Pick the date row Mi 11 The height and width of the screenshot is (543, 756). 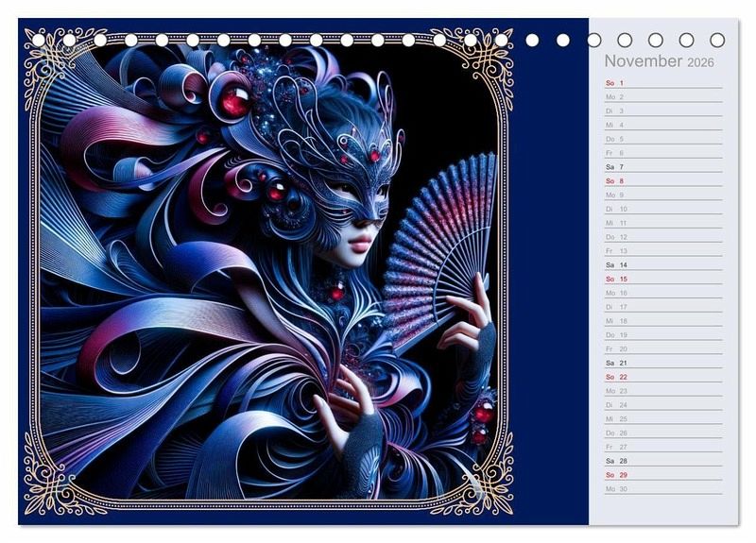click(x=663, y=223)
